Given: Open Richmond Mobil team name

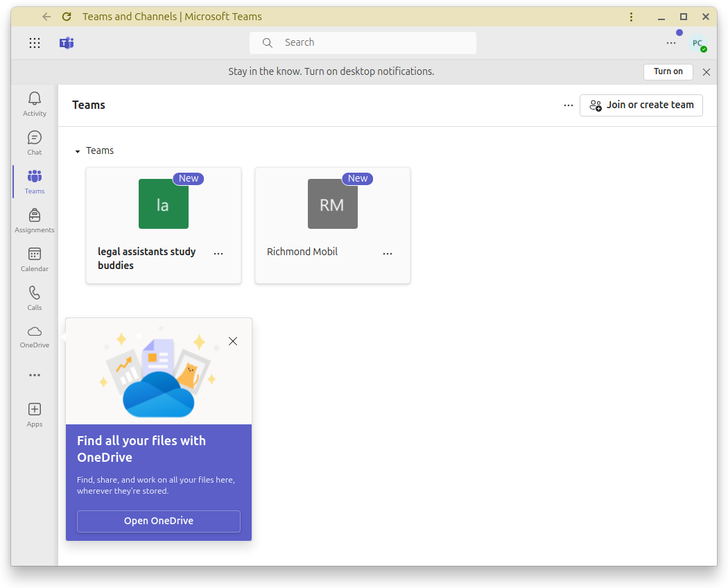Looking at the screenshot, I should tap(302, 252).
